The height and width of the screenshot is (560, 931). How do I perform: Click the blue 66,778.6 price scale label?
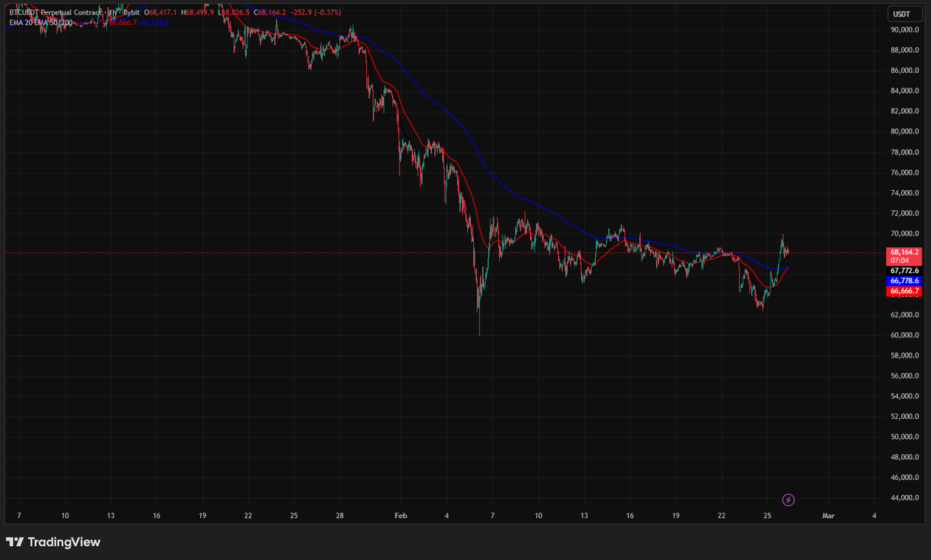(x=905, y=280)
